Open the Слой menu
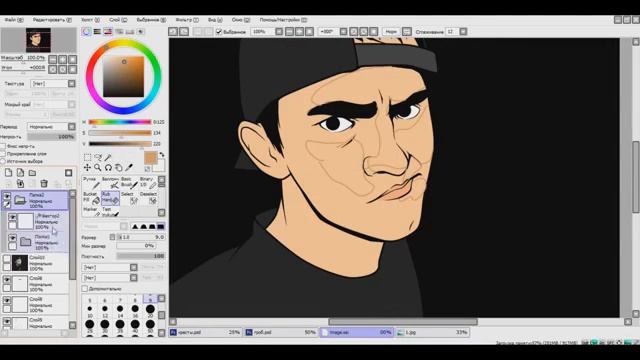This screenshot has width=640, height=360. pos(118,20)
